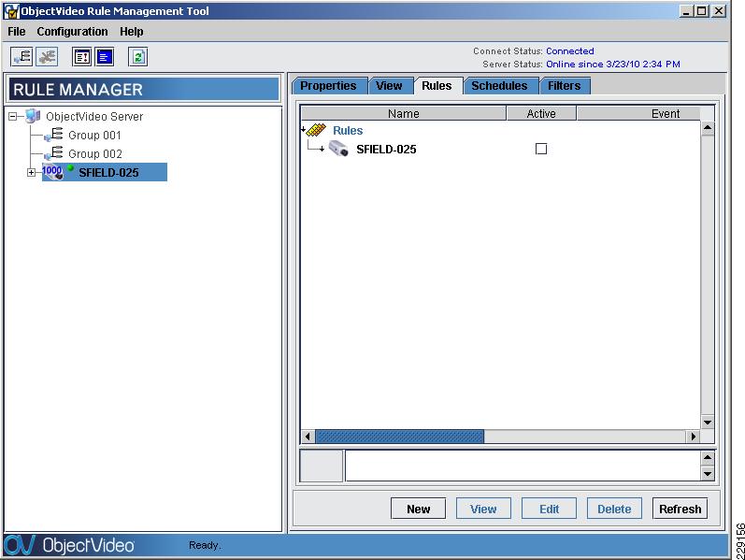Click the Active column header
Viewport: 745px width, 560px height.
[541, 114]
